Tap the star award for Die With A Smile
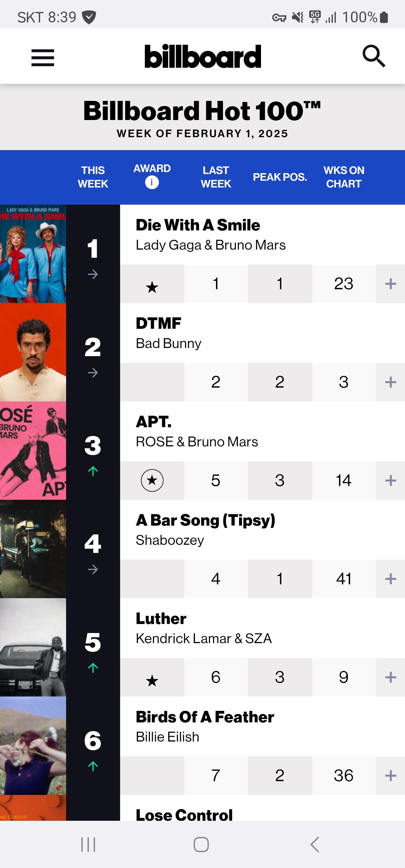The height and width of the screenshot is (868, 405). 152,287
